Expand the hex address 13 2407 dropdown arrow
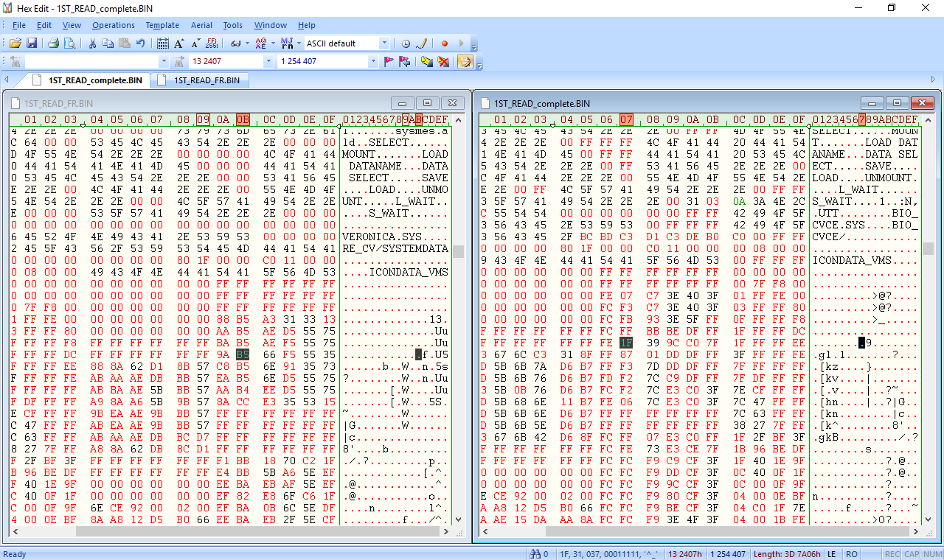 point(268,61)
